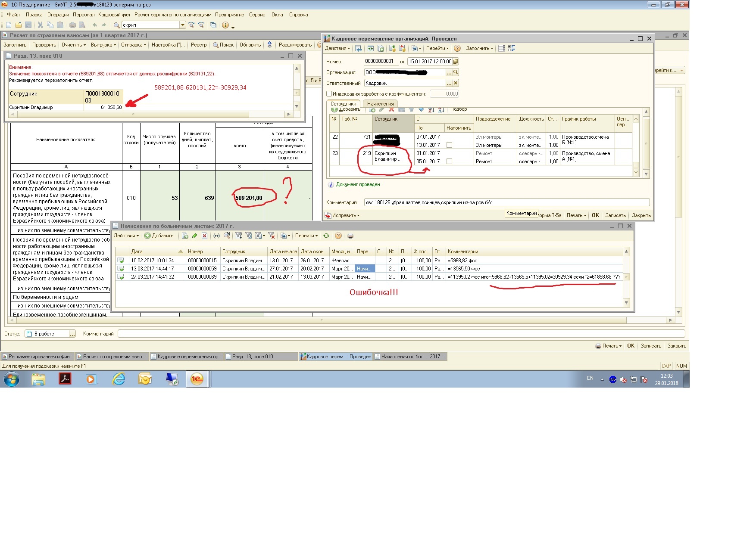Toggle Напомнить checkbox in row 23
756x534 pixels.
449,161
